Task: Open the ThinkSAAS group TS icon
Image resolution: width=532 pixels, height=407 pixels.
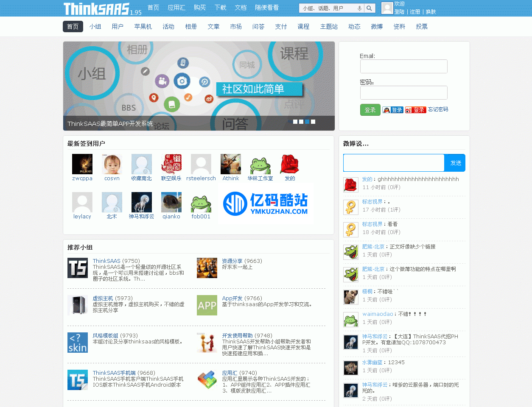Action: [78, 268]
